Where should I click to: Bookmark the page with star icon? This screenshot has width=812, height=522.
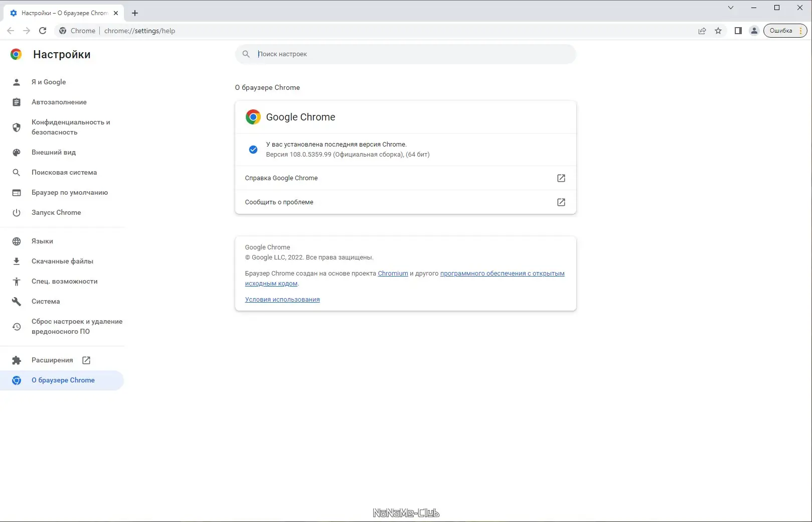718,31
